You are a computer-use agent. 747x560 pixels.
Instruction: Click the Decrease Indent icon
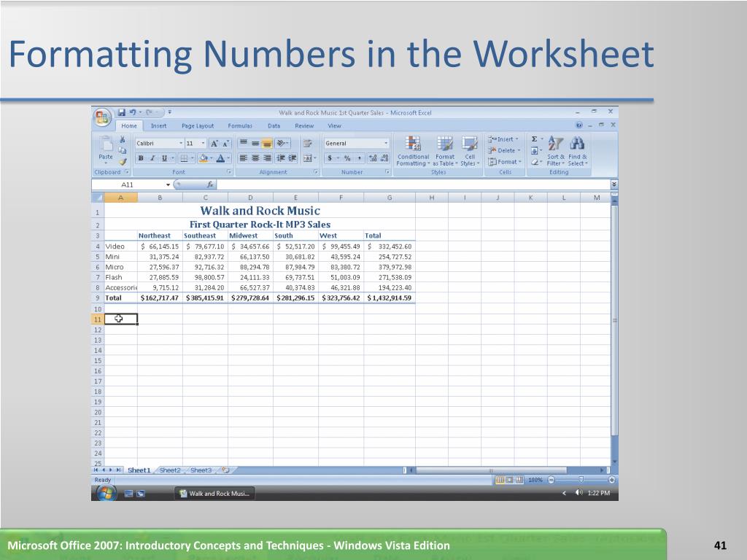pyautogui.click(x=281, y=158)
